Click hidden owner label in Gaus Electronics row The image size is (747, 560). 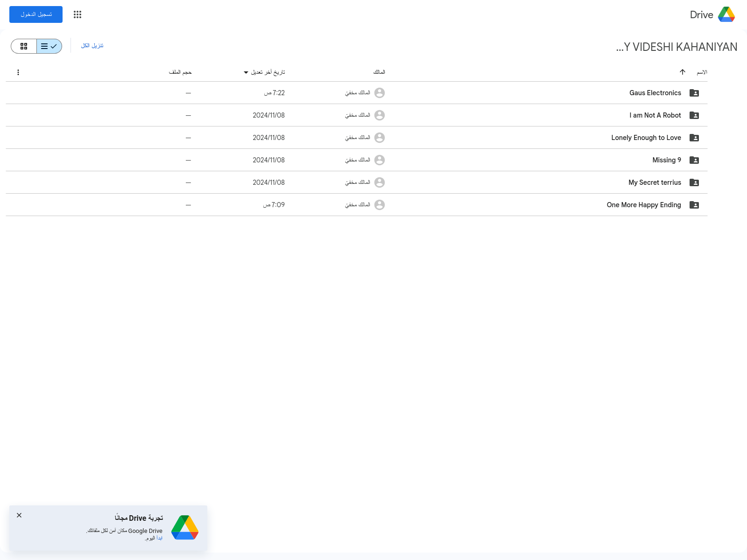(x=358, y=93)
